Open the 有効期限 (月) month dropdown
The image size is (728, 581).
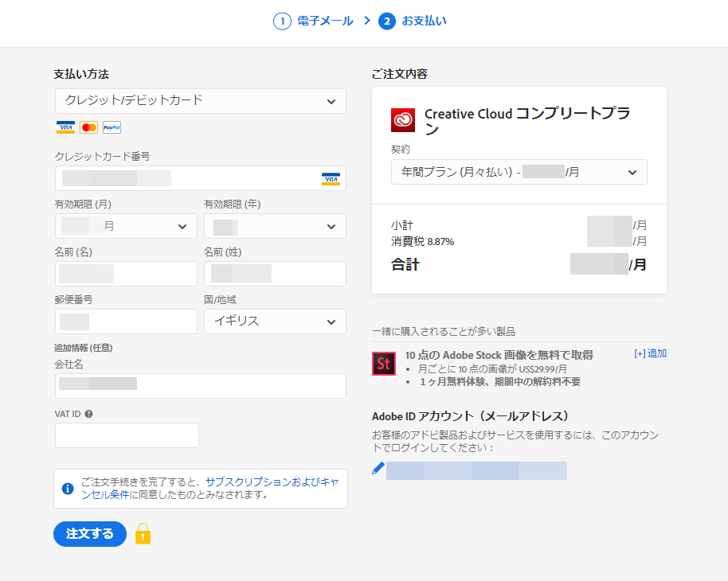pos(127,226)
